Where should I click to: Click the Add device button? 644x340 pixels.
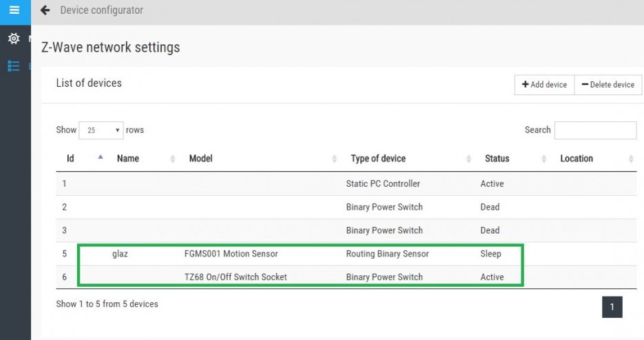pyautogui.click(x=544, y=85)
